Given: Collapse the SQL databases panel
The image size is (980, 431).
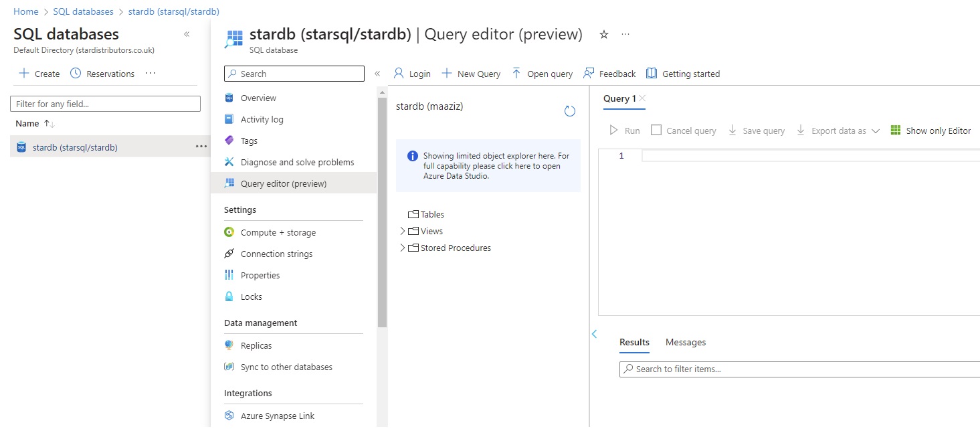Looking at the screenshot, I should click(x=187, y=34).
